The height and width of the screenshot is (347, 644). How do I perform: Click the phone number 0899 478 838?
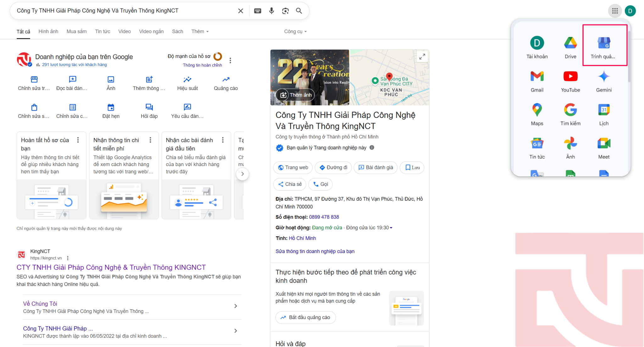coord(324,217)
